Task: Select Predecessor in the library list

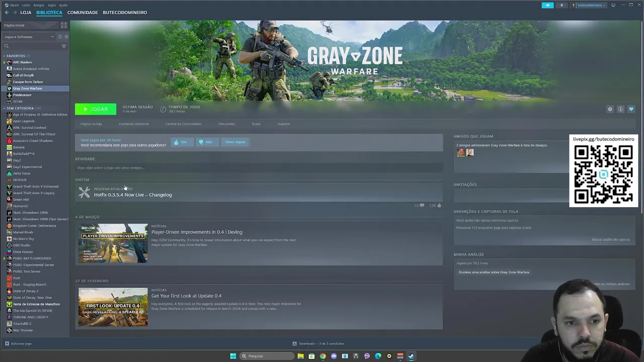Action: pos(22,95)
